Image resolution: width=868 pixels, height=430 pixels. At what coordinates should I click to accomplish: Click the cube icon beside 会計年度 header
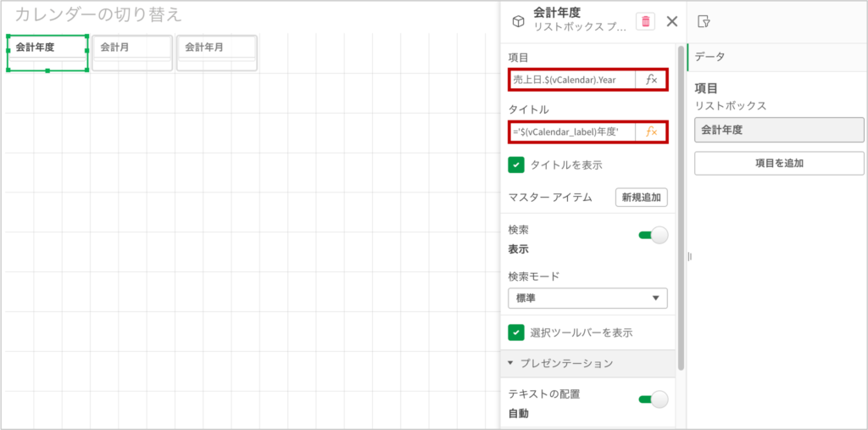(x=518, y=21)
